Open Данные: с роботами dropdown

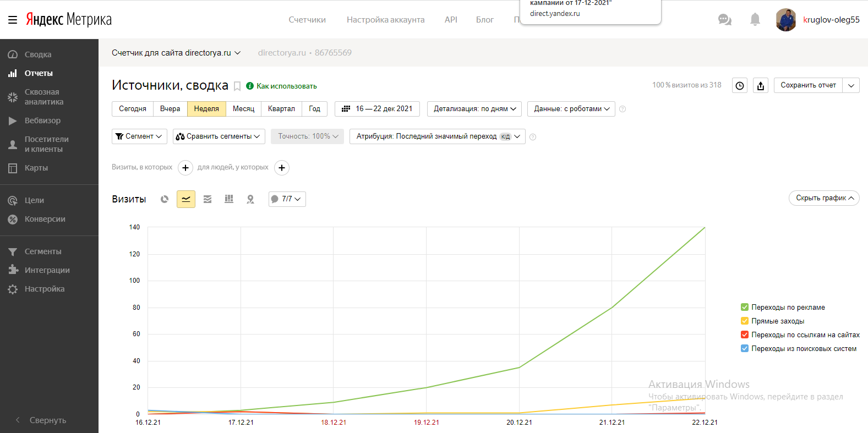[x=571, y=109]
